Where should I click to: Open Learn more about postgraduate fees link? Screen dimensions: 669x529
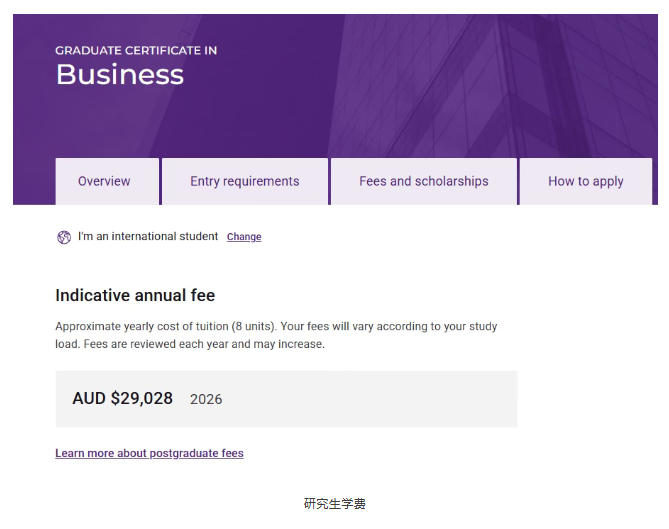point(149,453)
